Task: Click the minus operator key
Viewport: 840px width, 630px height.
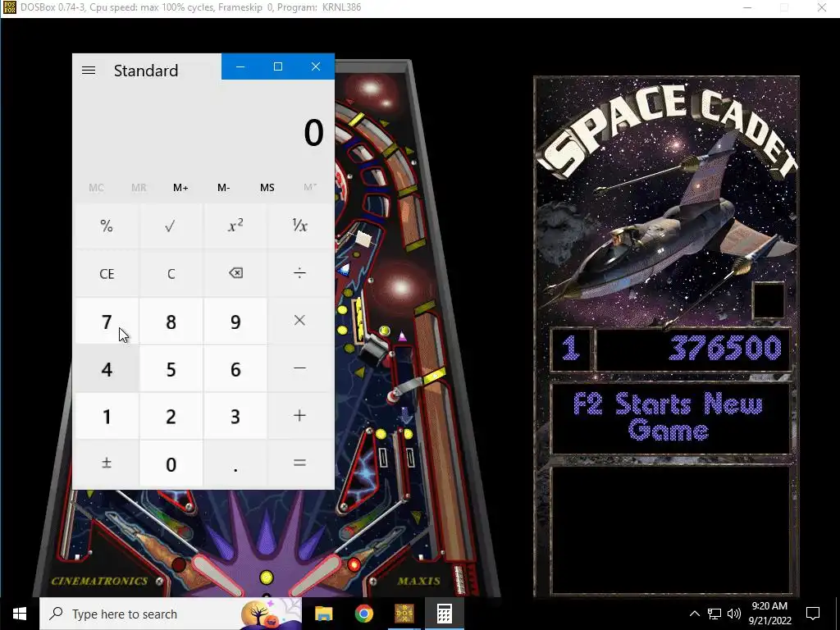Action: [x=299, y=368]
